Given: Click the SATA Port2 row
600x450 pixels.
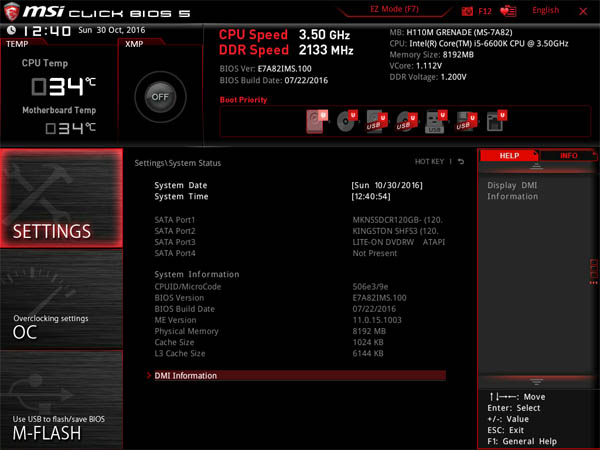Looking at the screenshot, I should click(300, 231).
